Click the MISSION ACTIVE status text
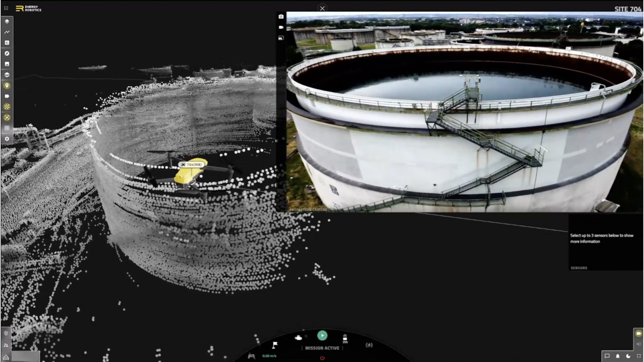The height and width of the screenshot is (362, 644). click(322, 348)
